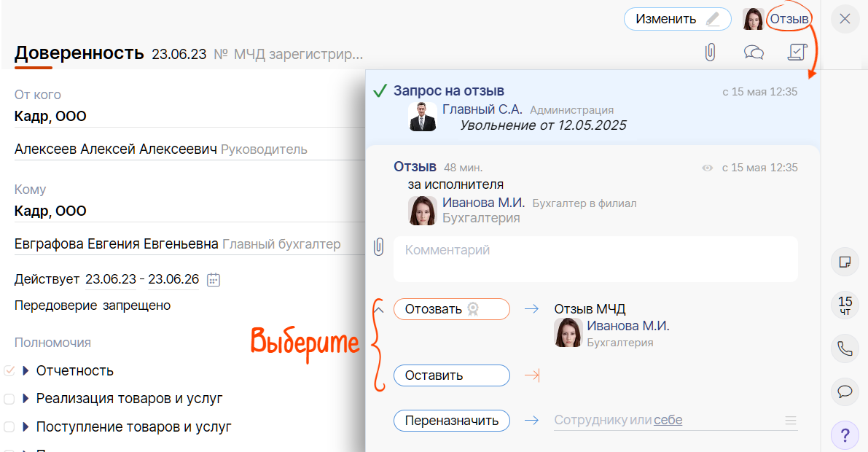Check the Реализация товаров и услуг checkbox

[9, 399]
